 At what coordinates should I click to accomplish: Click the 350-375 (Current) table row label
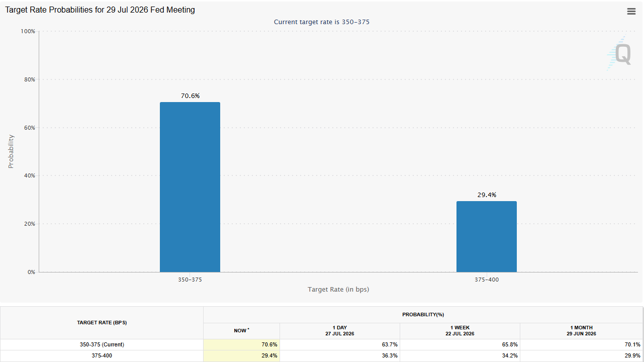102,345
